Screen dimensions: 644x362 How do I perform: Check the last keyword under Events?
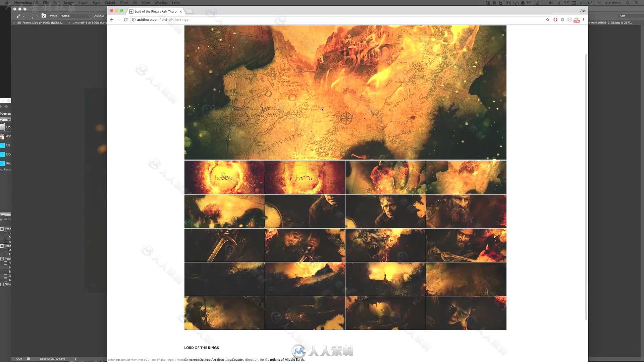click(6, 242)
